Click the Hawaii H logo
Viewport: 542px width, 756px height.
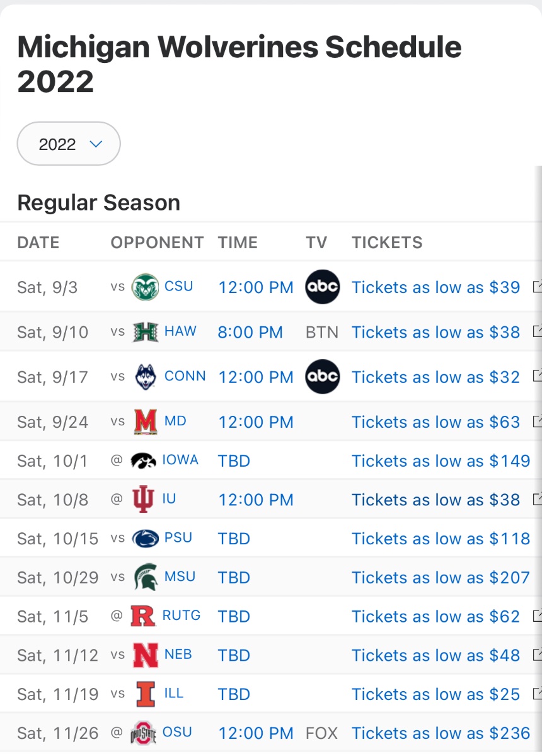click(x=146, y=331)
